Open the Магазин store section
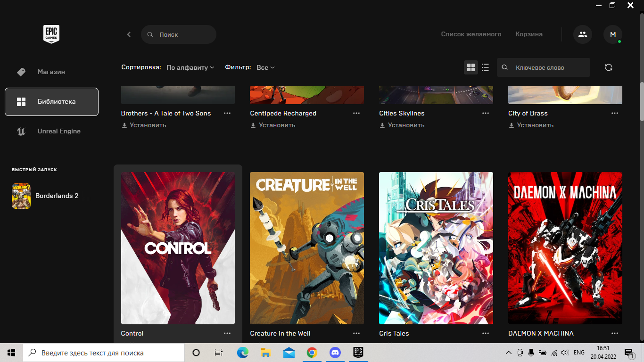The height and width of the screenshot is (362, 644). click(51, 72)
